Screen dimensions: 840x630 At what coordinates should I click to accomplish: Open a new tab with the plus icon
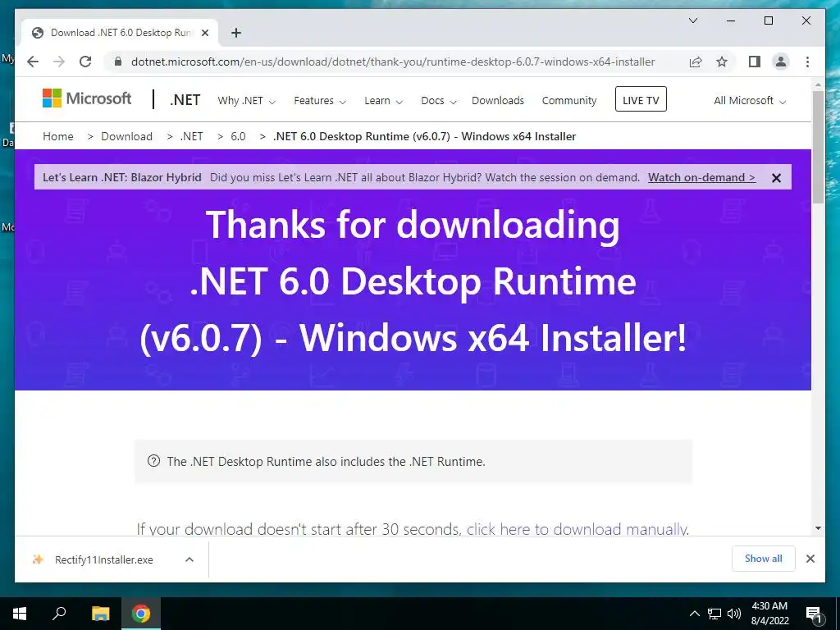235,33
